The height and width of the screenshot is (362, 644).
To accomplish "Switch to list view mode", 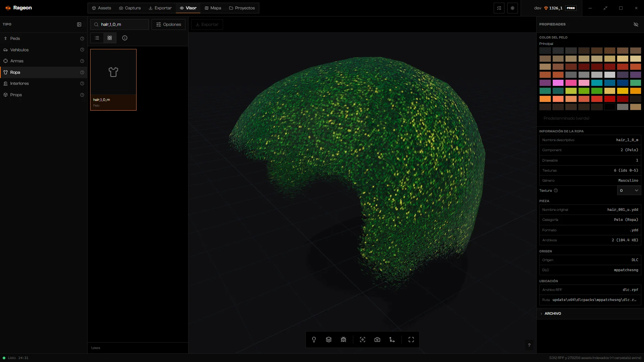I will [x=97, y=38].
